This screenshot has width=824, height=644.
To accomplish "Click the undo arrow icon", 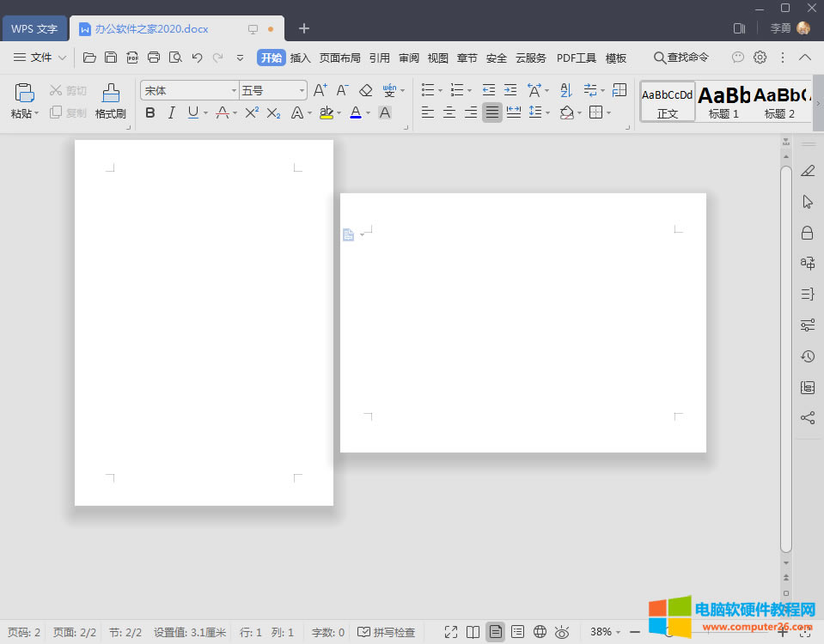I will [x=197, y=58].
